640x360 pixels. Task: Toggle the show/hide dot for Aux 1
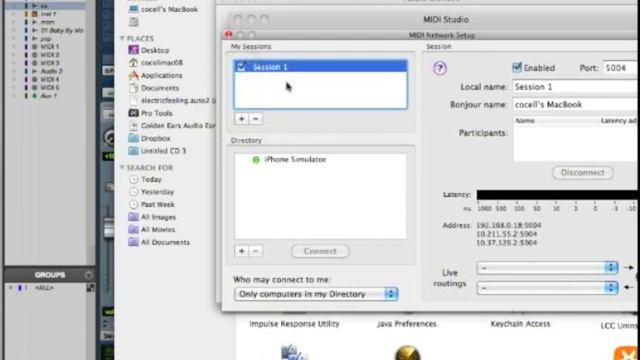[13, 96]
